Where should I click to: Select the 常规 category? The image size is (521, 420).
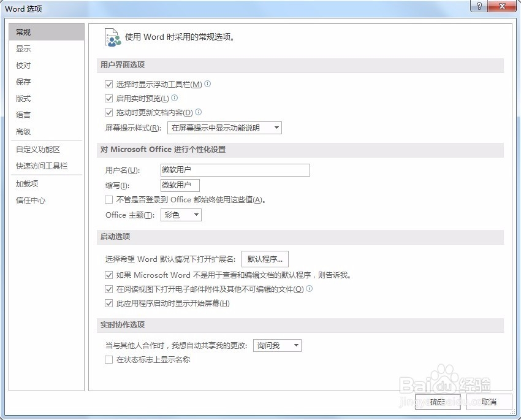click(x=47, y=32)
